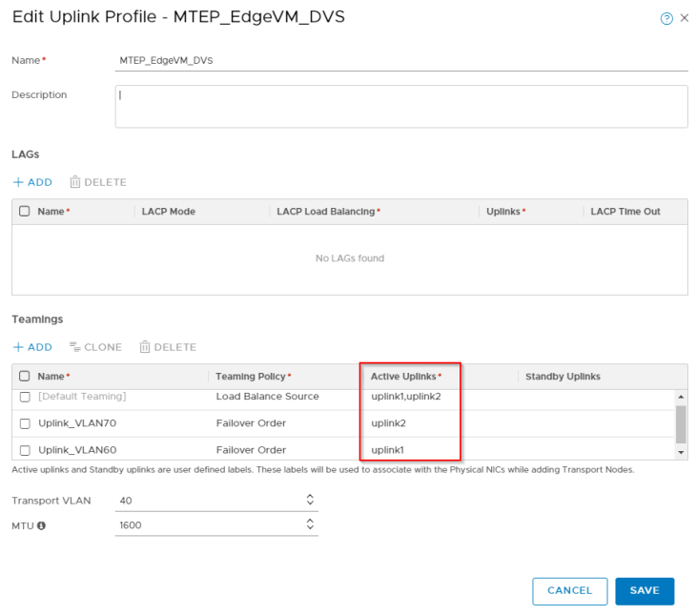
Task: Click the MTU stepper arrows
Action: pos(310,524)
